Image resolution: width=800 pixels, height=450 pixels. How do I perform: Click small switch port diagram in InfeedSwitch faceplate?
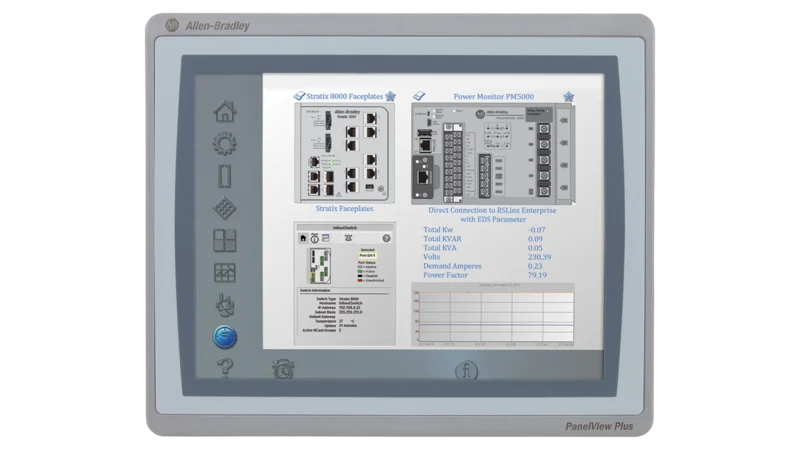click(319, 266)
